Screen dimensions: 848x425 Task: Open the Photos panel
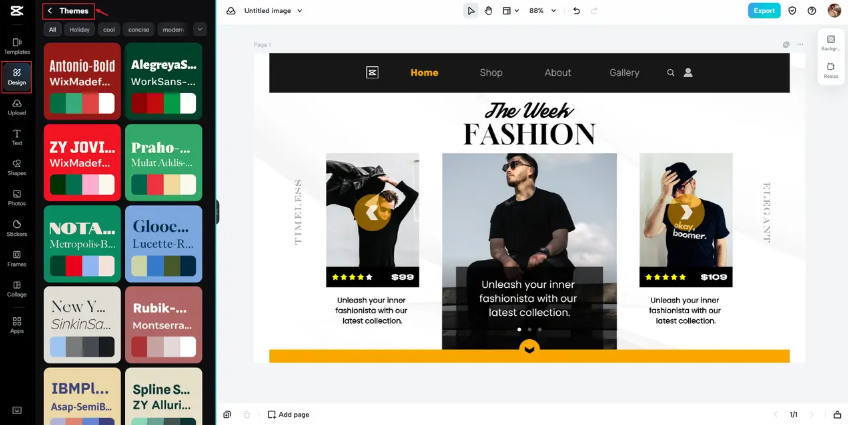click(17, 198)
